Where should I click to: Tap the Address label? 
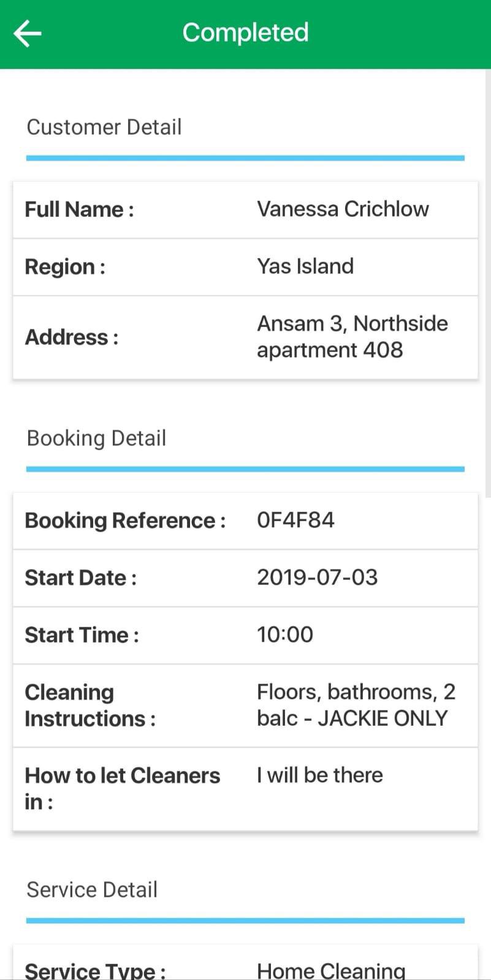point(72,337)
